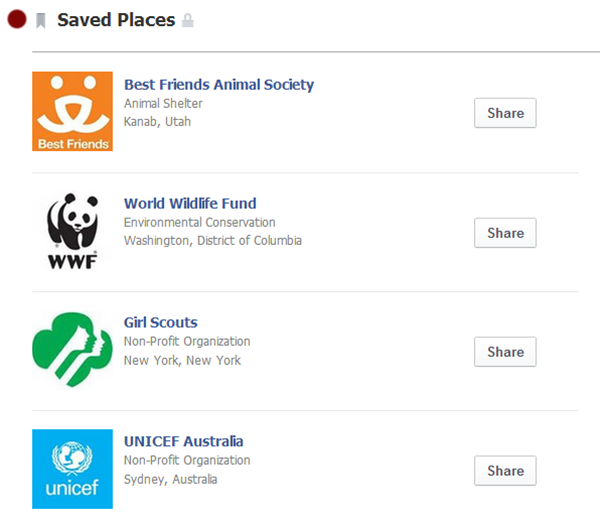The width and height of the screenshot is (600, 526).
Task: Click the Best Friends Animal Society logo
Action: click(72, 111)
